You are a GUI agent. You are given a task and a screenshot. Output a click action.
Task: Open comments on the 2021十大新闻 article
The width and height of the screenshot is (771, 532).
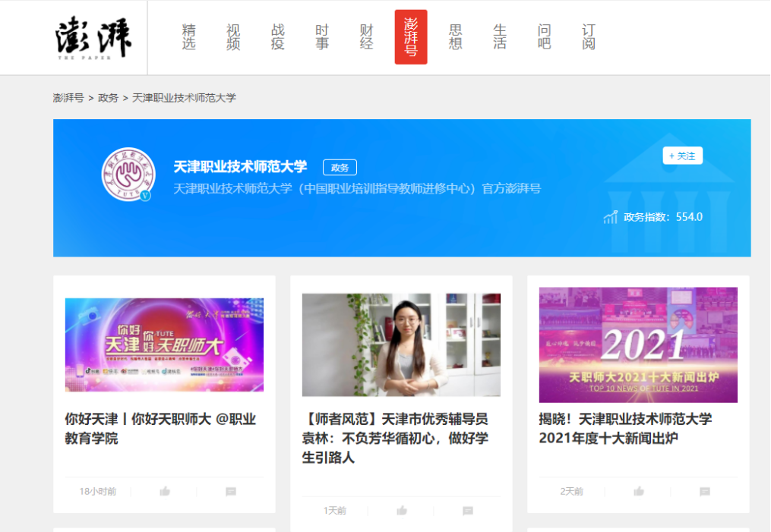705,491
